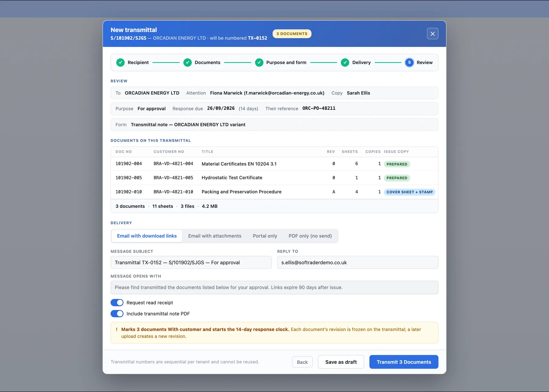This screenshot has width=549, height=392.
Task: Click the ISSUE COPY column header
Action: tap(396, 152)
